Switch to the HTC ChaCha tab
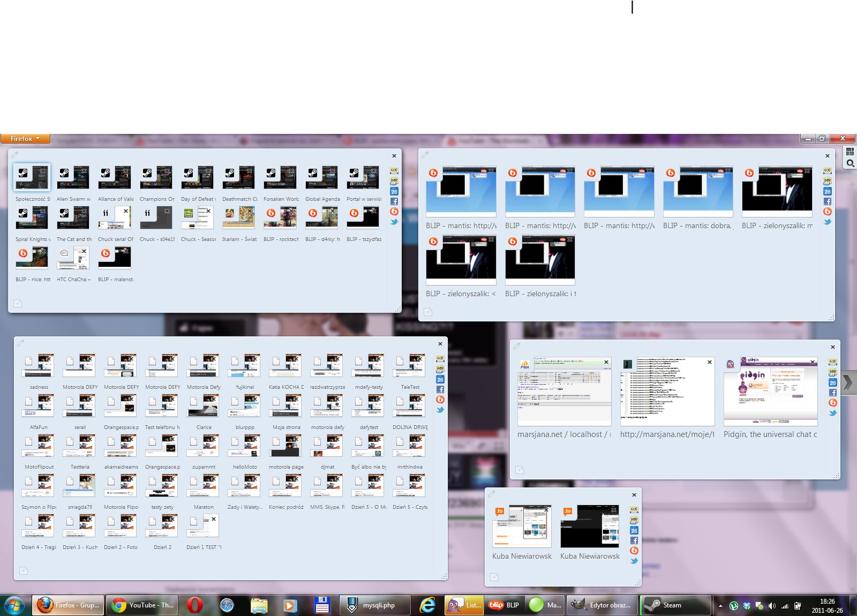857x616 pixels. pos(73,258)
